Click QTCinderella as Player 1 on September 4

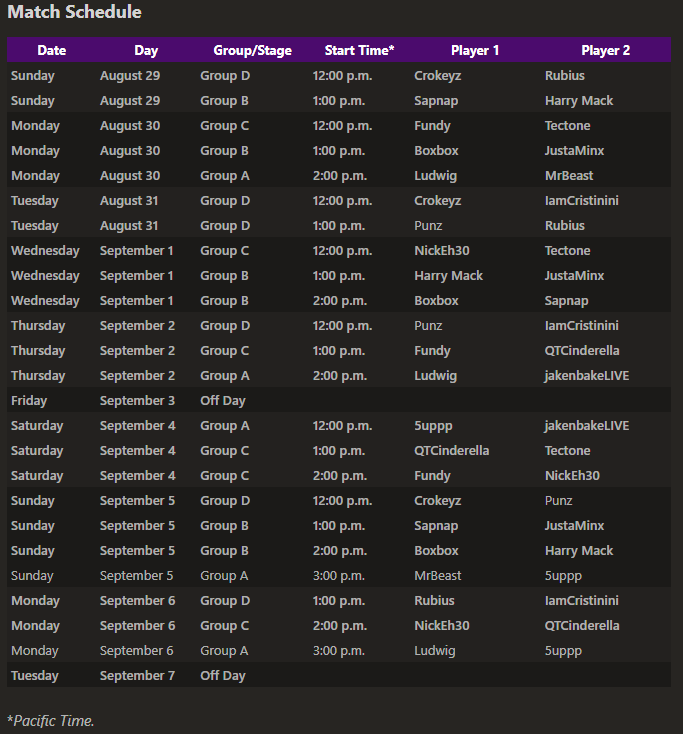[x=451, y=450]
